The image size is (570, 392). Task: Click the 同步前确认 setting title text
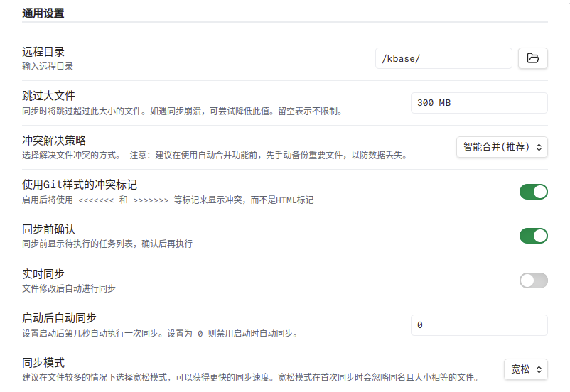coord(48,229)
